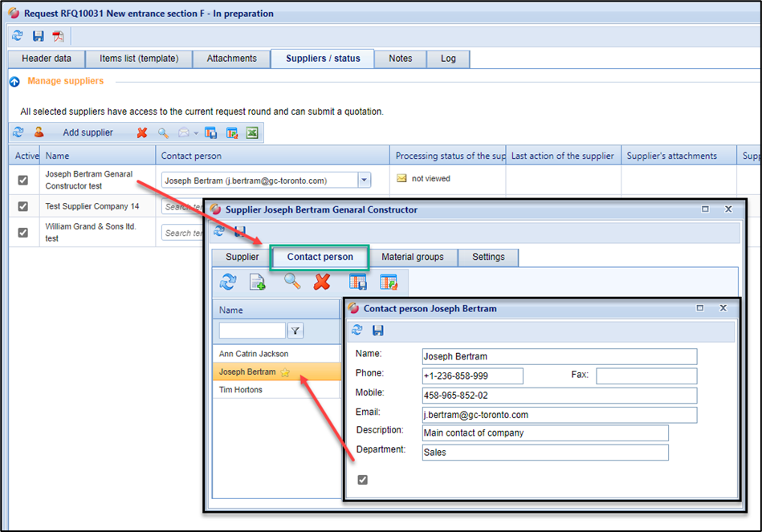
Task: Save the contact in the Contact person Joseph Bertram window
Action: click(x=378, y=331)
